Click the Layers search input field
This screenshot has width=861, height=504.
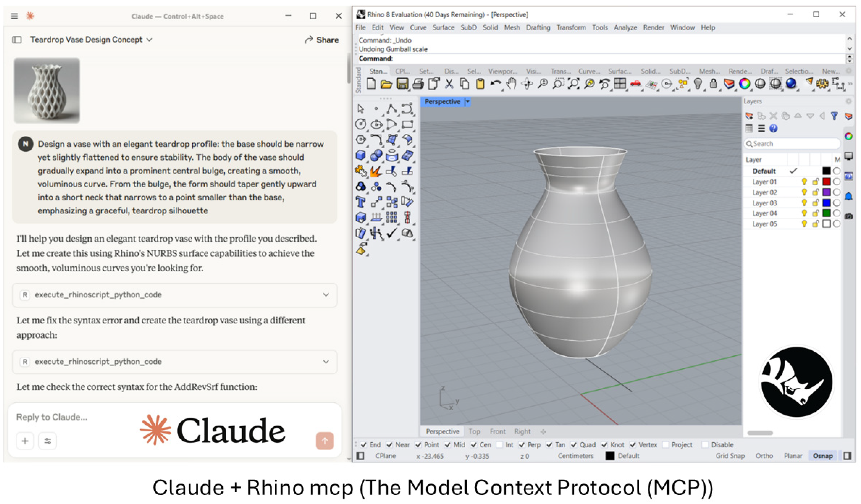click(x=792, y=143)
